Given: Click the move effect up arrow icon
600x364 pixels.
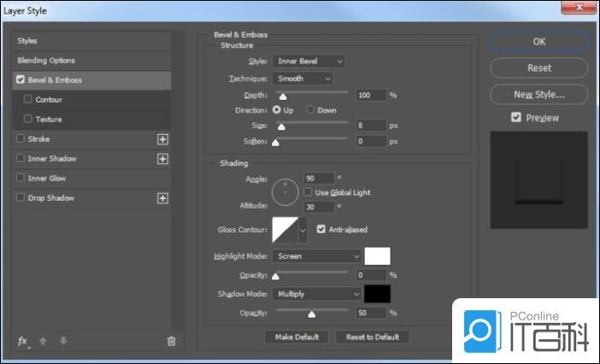Looking at the screenshot, I should click(43, 341).
